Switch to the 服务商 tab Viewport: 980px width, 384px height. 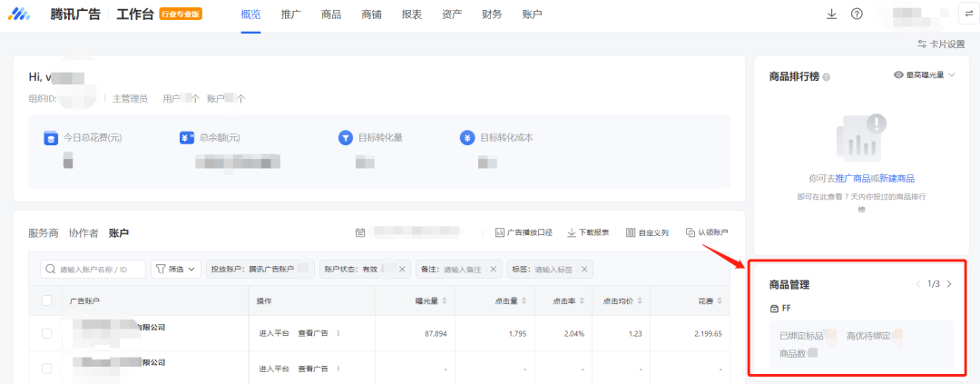pyautogui.click(x=44, y=233)
